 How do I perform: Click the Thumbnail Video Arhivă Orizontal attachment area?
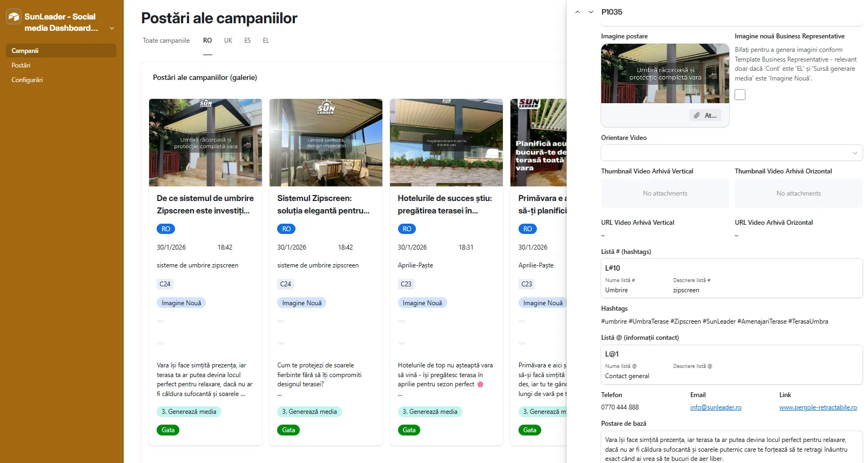[x=798, y=193]
